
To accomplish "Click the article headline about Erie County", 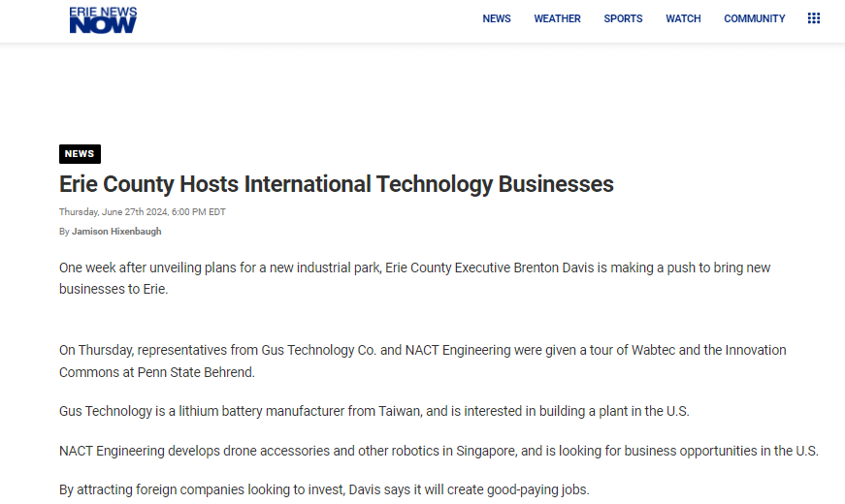I will pos(337,184).
